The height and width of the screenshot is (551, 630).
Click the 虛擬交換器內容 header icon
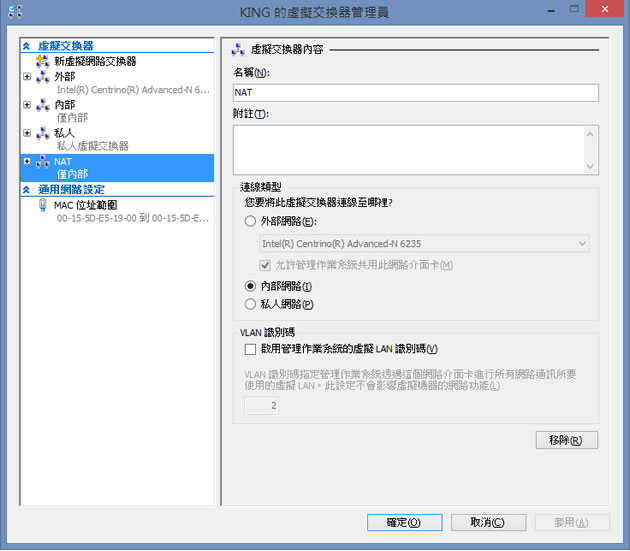[x=238, y=49]
